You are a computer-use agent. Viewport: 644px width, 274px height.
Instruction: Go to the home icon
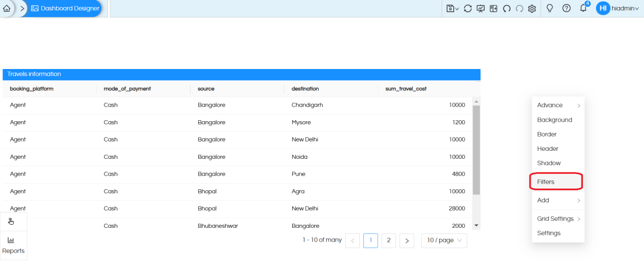[7, 9]
